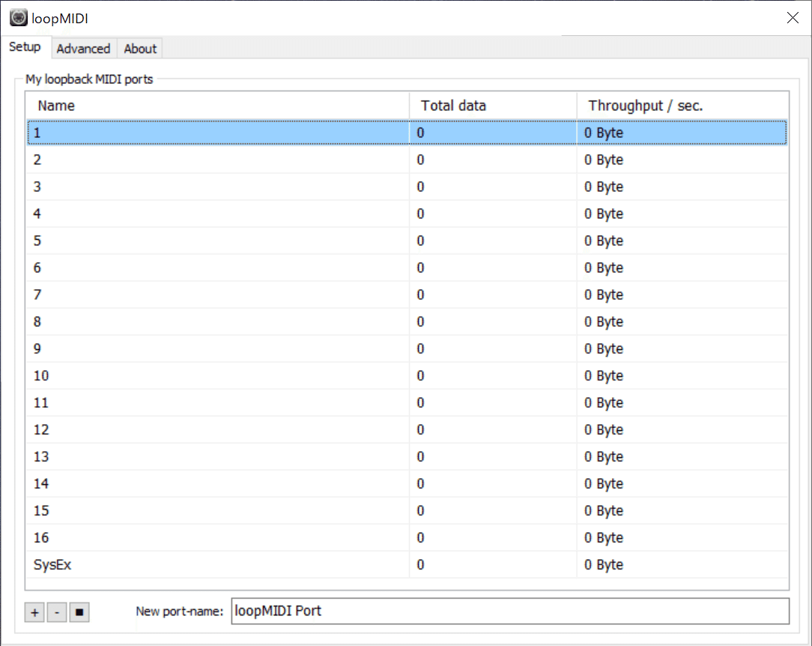Click Throughput value of port 12
The image size is (812, 646).
604,430
